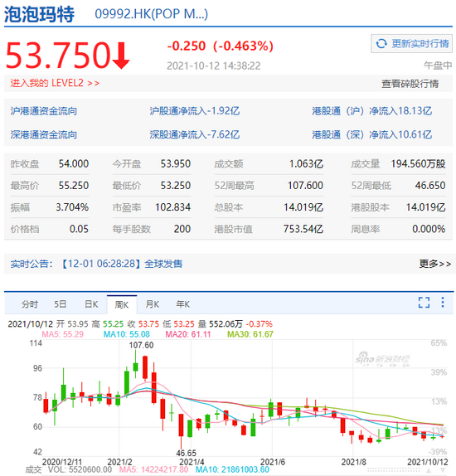Click the stock code 09992.HK(POP M...)
456x476 pixels.
point(152,14)
